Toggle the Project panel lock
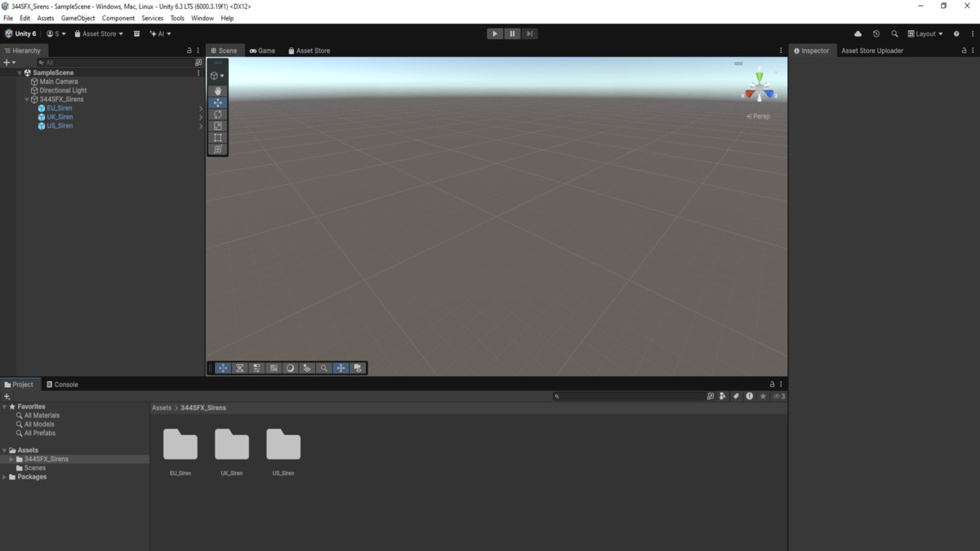This screenshot has height=551, width=980. click(773, 384)
